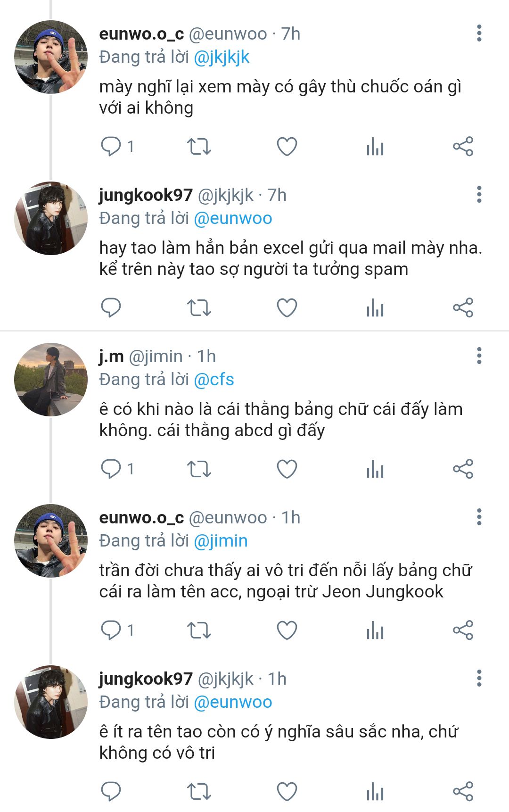Share j.m's tweet about the alphabet guy
Viewport: 509px width, 812px height.
coord(463,469)
